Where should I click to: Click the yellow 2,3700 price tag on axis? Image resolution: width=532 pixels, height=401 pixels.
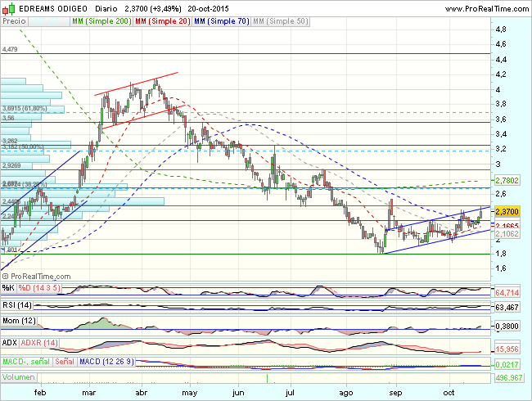[x=507, y=212]
